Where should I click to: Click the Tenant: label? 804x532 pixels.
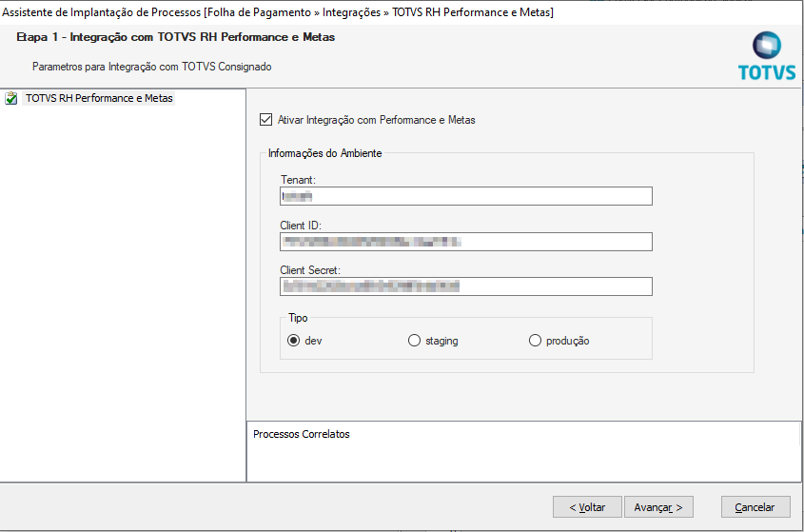pos(298,180)
